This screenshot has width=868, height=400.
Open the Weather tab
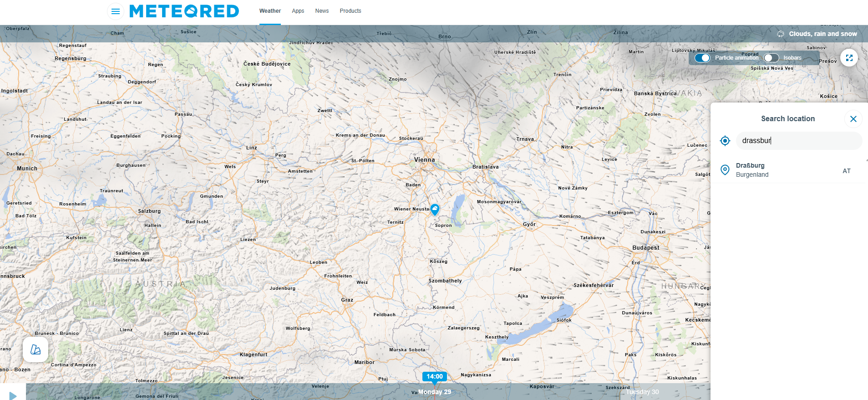click(x=270, y=11)
